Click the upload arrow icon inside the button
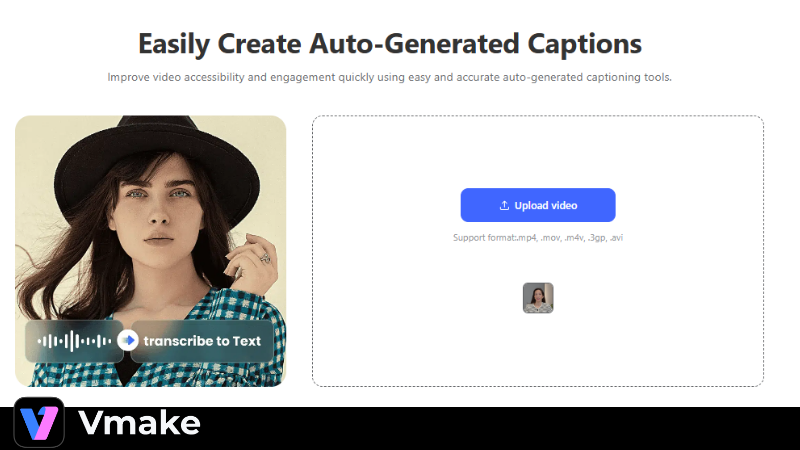The height and width of the screenshot is (450, 800). (504, 205)
